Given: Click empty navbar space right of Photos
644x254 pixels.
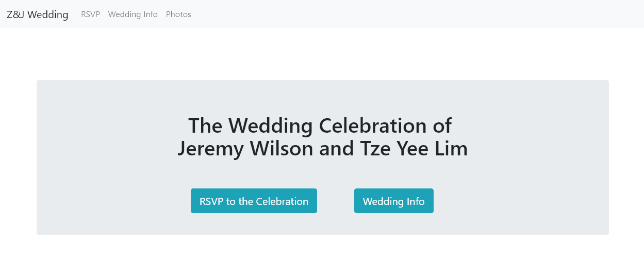Looking at the screenshot, I should [412, 14].
